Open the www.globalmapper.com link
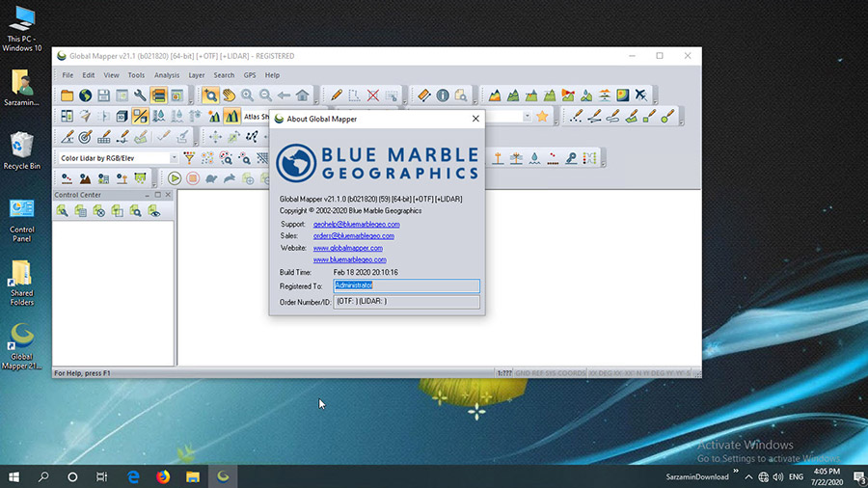Screen dimensions: 868x488 [x=347, y=248]
